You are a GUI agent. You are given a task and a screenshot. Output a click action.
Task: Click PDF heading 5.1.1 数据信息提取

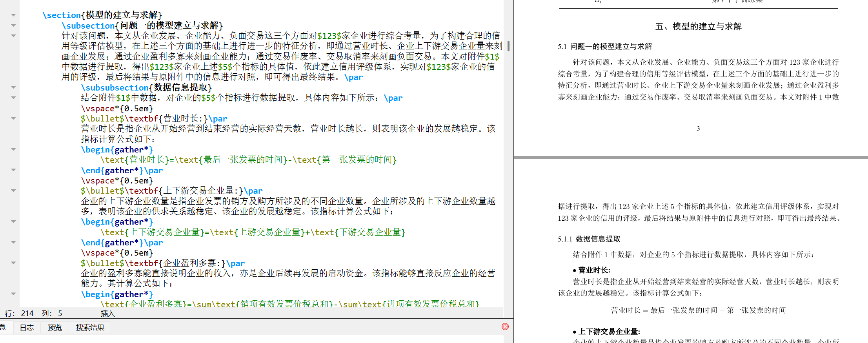[x=589, y=239]
